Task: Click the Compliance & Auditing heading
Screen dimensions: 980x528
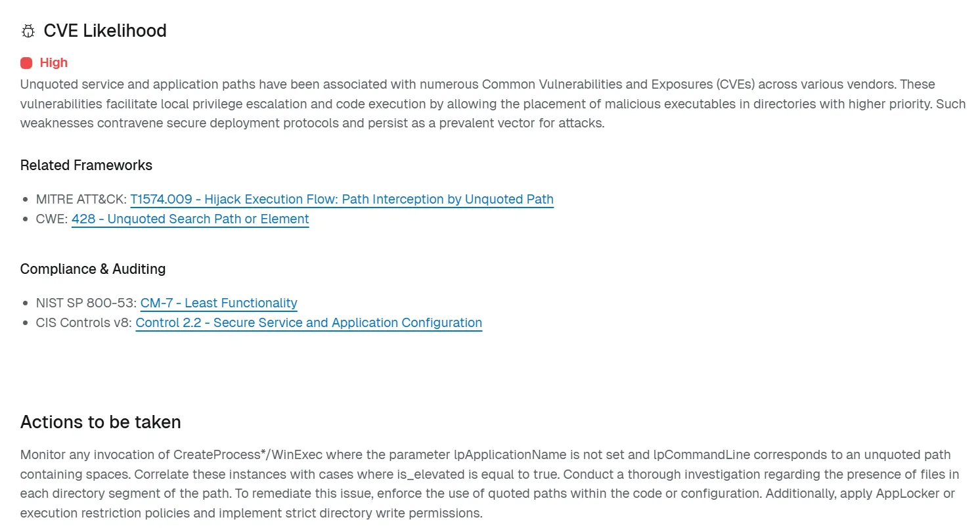Action: click(x=93, y=269)
